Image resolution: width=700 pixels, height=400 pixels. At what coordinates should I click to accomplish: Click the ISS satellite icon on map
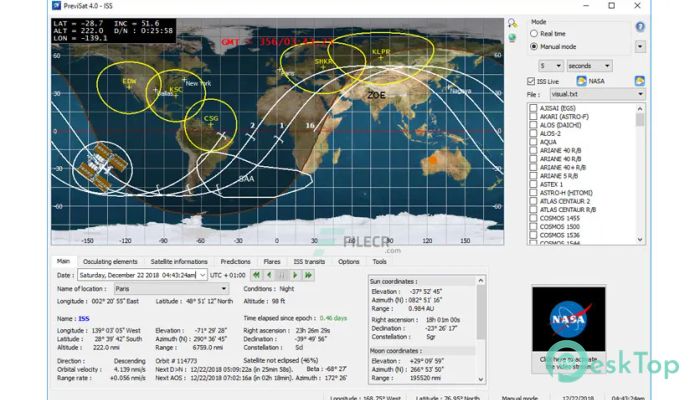pyautogui.click(x=103, y=167)
